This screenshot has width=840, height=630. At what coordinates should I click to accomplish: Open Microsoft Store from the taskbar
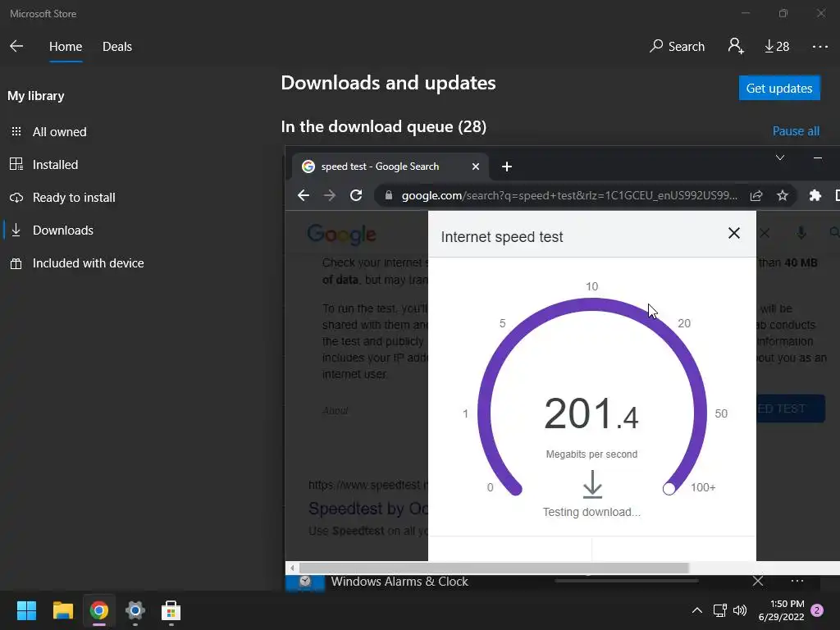pyautogui.click(x=171, y=610)
